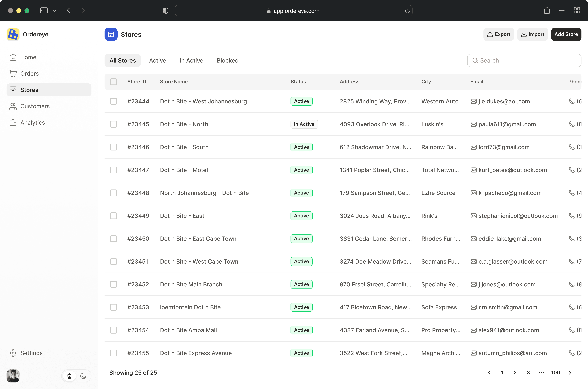This screenshot has height=389, width=588.
Task: Select checkbox for store #23445
Action: 114,124
